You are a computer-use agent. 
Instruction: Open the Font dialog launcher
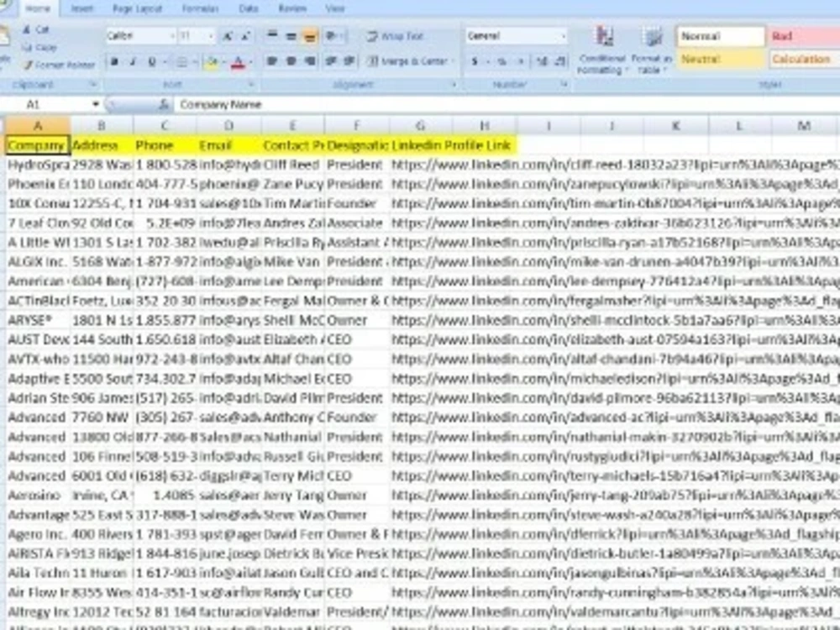pos(251,84)
